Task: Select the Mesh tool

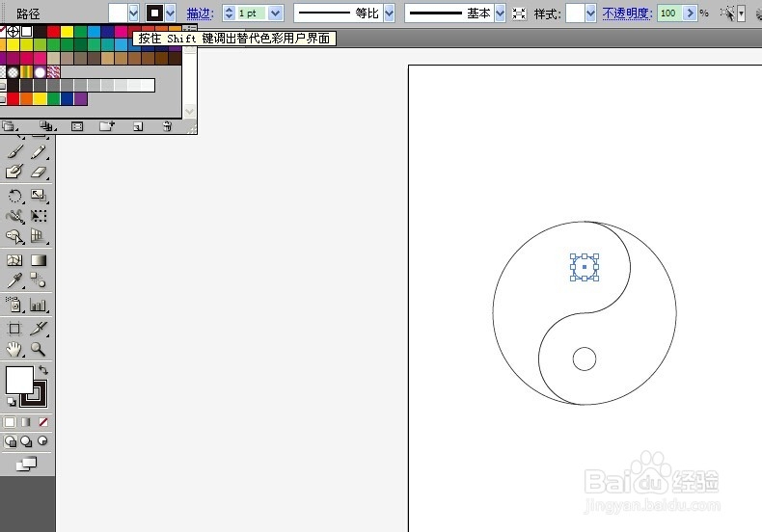Action: coord(14,260)
